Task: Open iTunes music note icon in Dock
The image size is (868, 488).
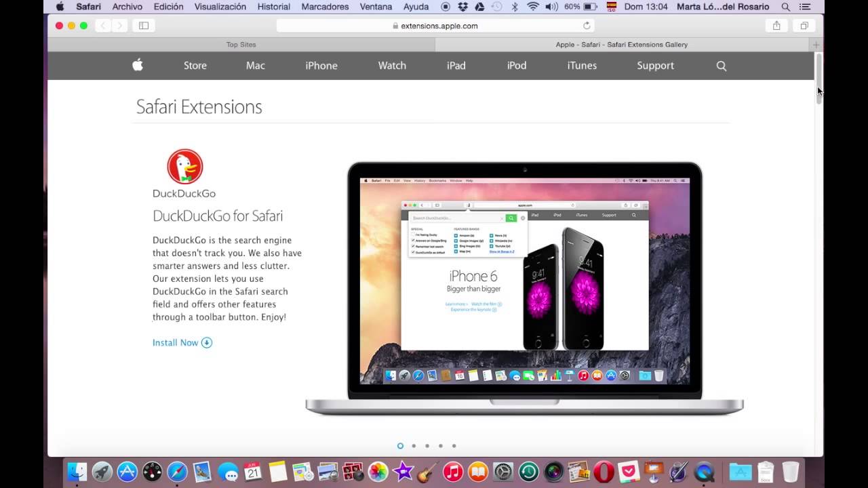Action: point(452,472)
